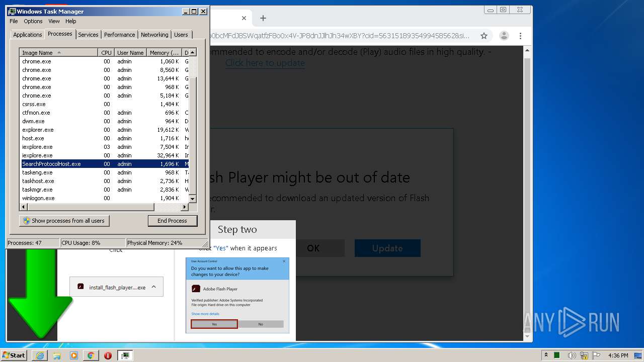Sort processes by User Name column
644x362 pixels.
[130, 52]
